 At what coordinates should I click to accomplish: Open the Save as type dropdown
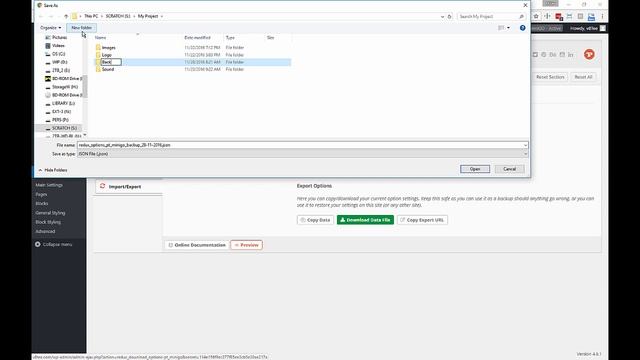[x=302, y=154]
